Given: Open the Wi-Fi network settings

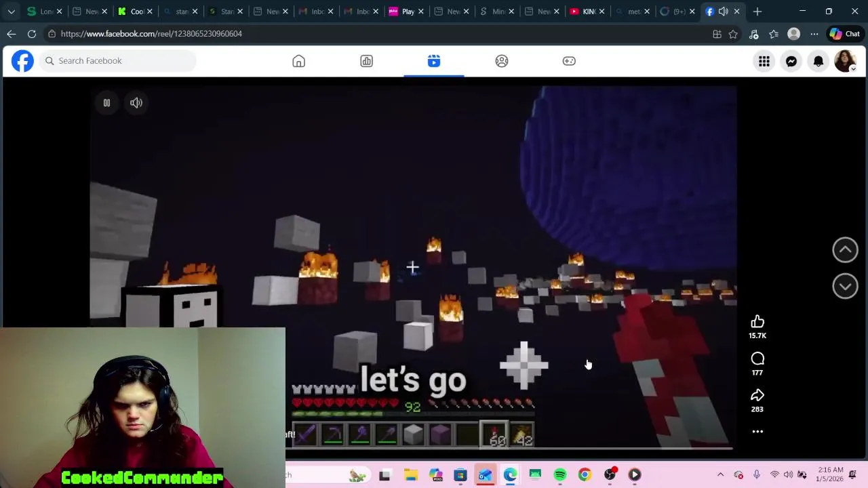Looking at the screenshot, I should coord(774,475).
